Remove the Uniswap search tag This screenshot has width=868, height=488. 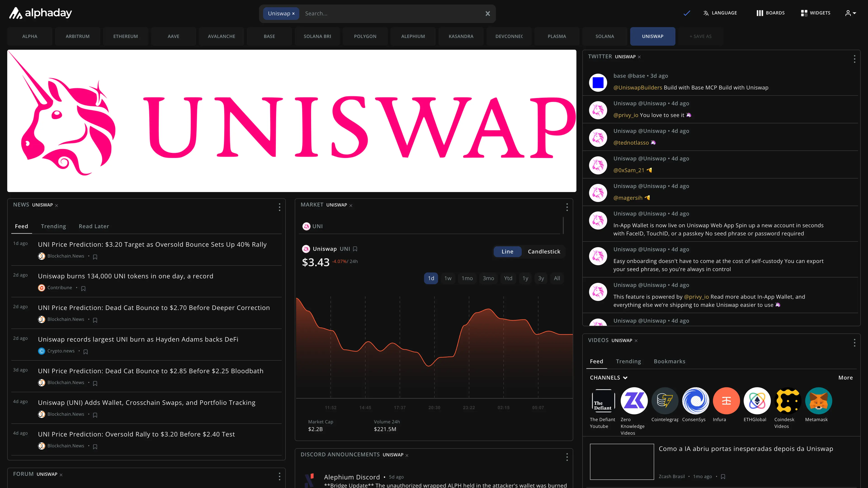293,14
